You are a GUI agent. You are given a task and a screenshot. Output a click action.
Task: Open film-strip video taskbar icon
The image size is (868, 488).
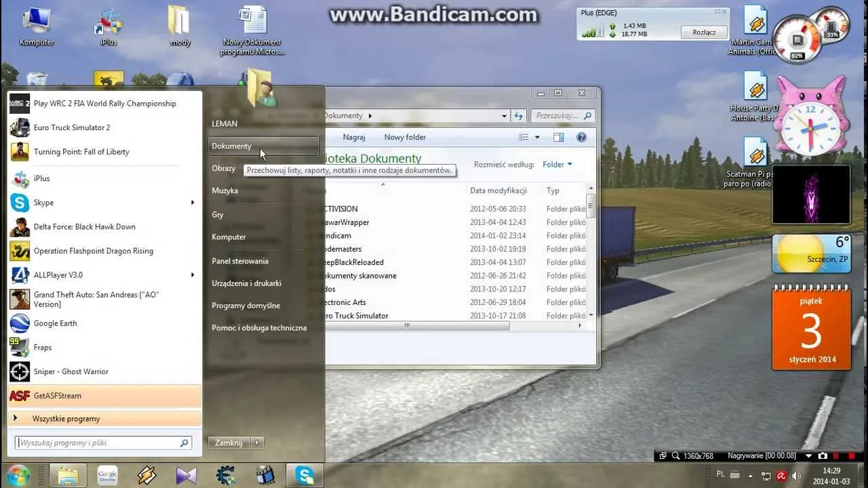264,475
